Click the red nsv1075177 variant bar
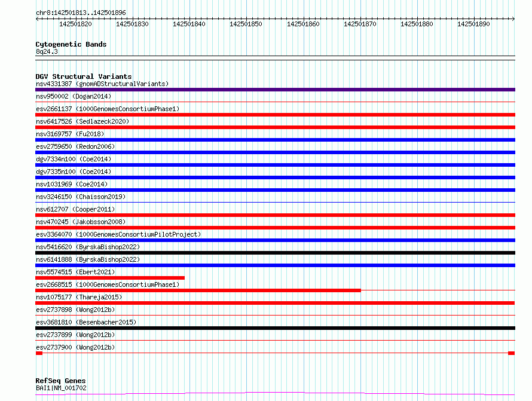The height and width of the screenshot is (401, 532). 275,303
